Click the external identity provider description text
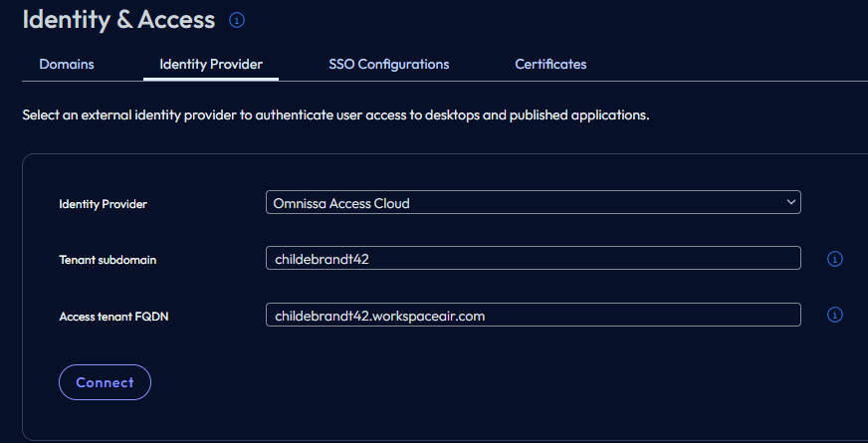The image size is (868, 443). 335,115
